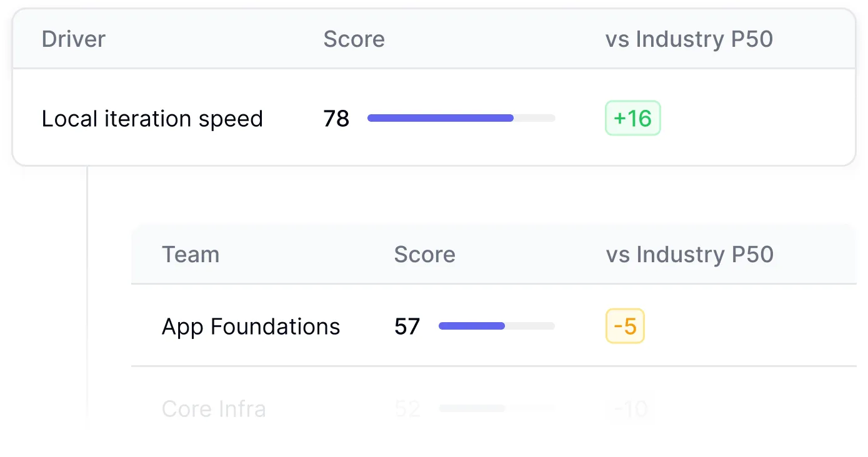Click the green +16 benchmark badge
Screen dimensions: 868x457
(x=632, y=118)
